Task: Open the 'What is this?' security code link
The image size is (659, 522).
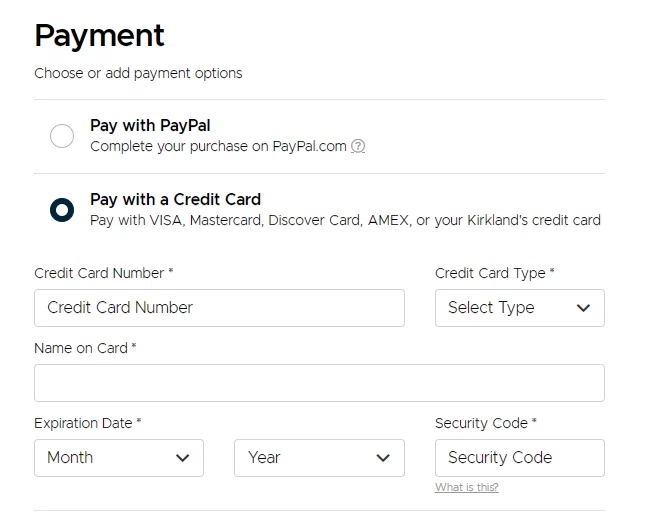Action: [466, 487]
